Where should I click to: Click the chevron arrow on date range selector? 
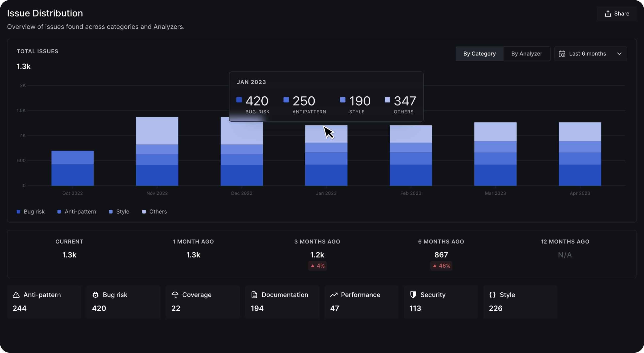[619, 54]
